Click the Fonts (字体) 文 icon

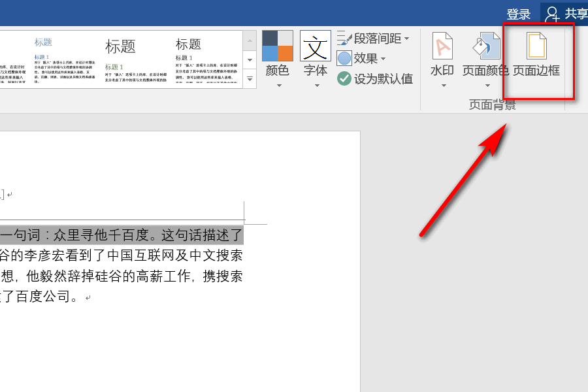316,46
